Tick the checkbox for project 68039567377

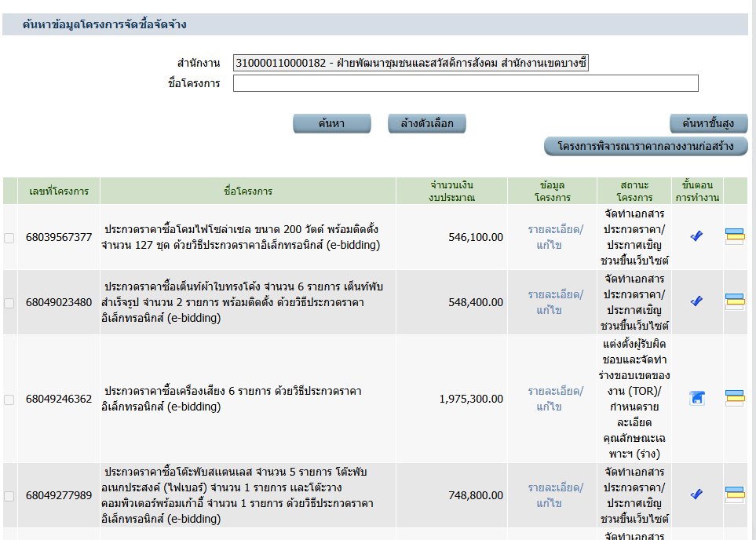[9, 238]
